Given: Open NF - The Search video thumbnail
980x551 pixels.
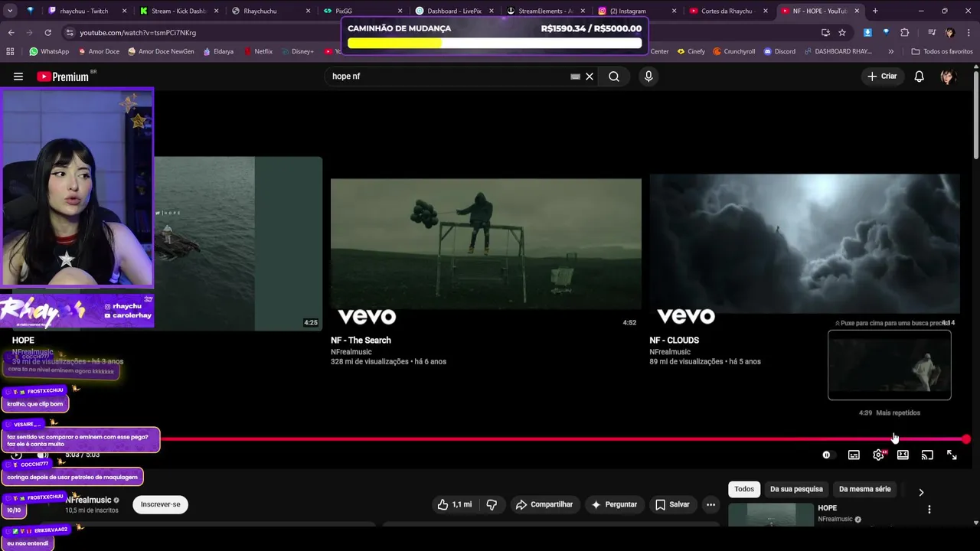Looking at the screenshot, I should (486, 243).
